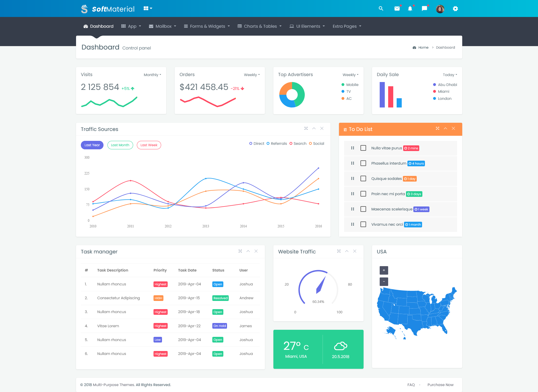Expand the Task manager widget to fullscreen
The height and width of the screenshot is (392, 538).
point(240,251)
